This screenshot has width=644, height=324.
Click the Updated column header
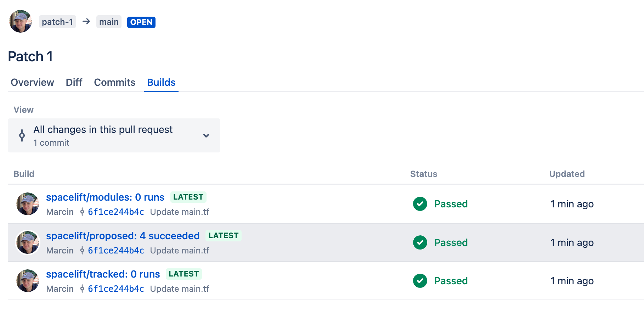(x=566, y=174)
